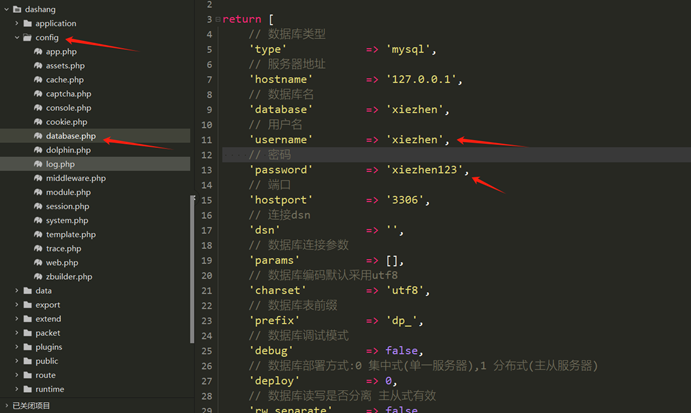Click the zbuilder.php file icon
The image size is (691, 413).
tap(38, 276)
